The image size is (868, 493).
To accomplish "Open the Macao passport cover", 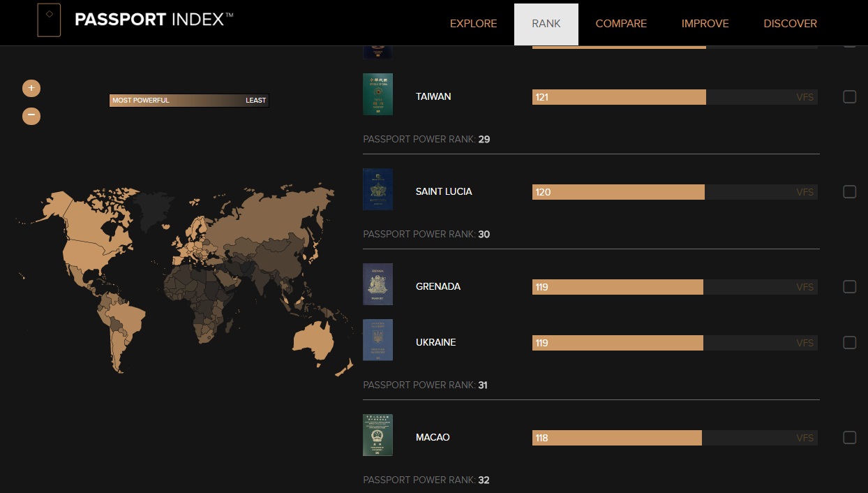I will click(377, 435).
